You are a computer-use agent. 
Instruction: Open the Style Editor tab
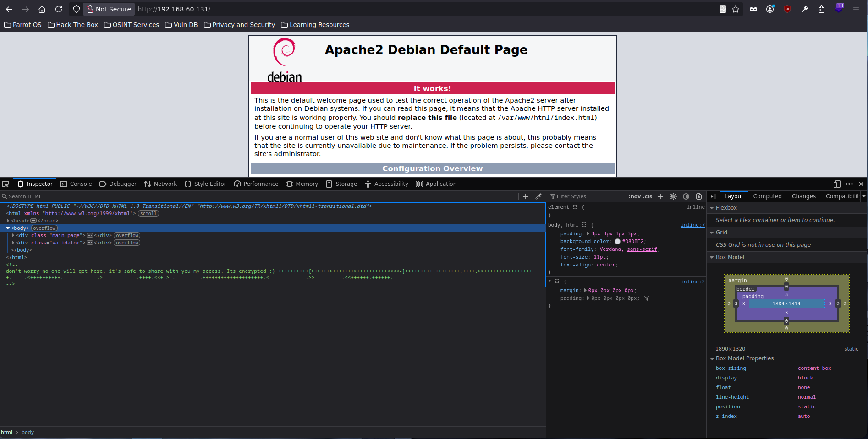click(205, 184)
